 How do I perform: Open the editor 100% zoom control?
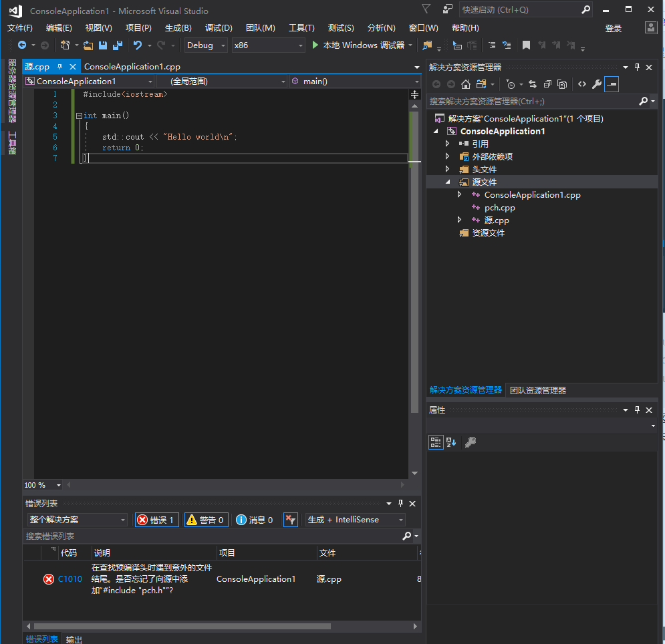coord(42,485)
